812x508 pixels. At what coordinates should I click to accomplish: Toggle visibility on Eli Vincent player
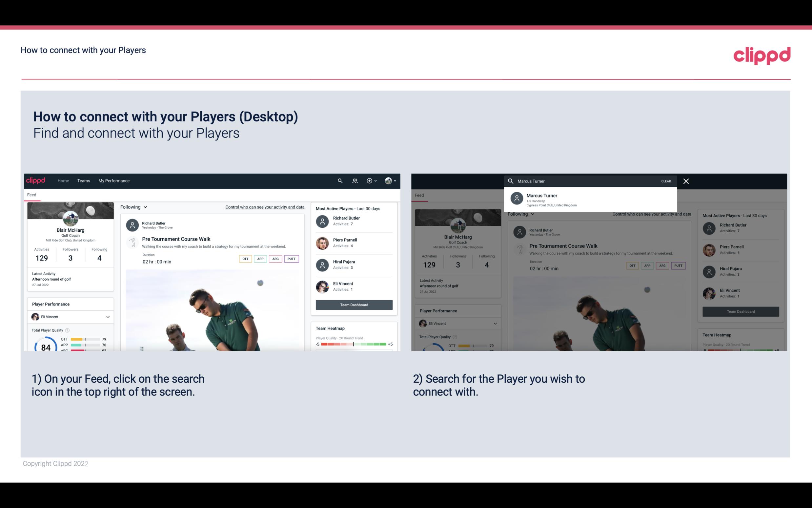click(108, 317)
